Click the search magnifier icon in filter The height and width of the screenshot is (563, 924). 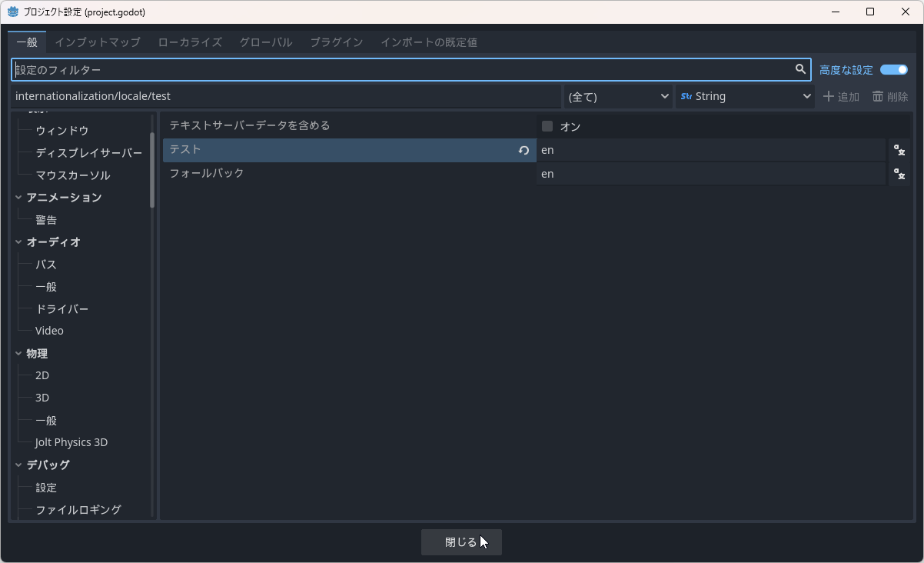[800, 69]
